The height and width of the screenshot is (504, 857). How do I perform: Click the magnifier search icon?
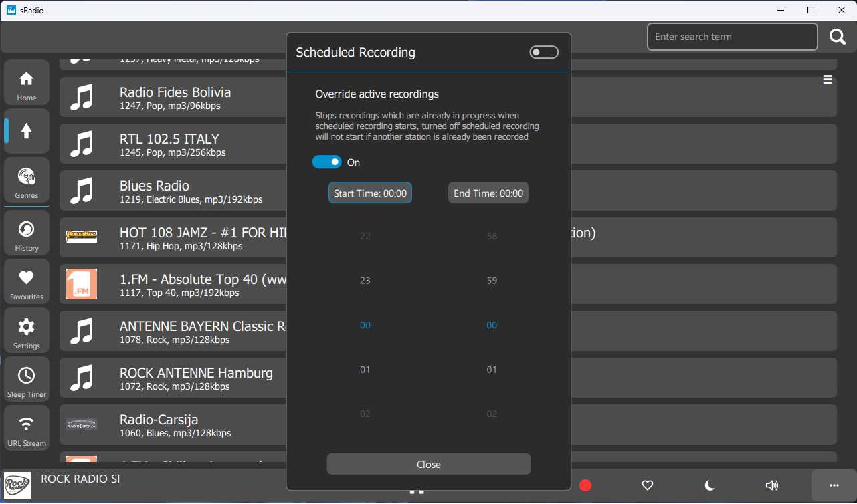point(838,37)
